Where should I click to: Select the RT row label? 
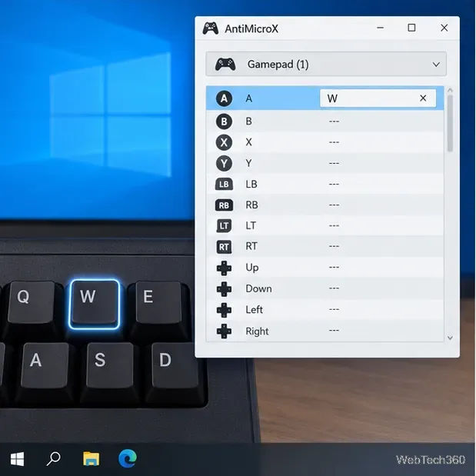(x=251, y=246)
